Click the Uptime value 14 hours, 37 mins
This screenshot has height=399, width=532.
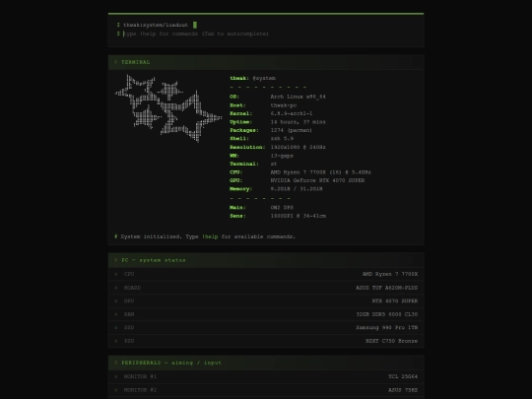point(298,122)
